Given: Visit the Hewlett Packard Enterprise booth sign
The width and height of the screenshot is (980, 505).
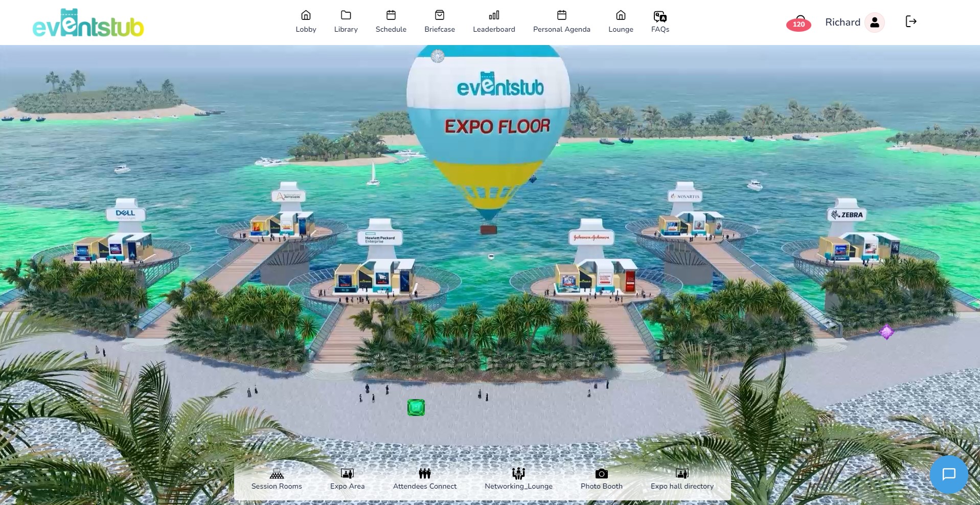Looking at the screenshot, I should tap(380, 238).
